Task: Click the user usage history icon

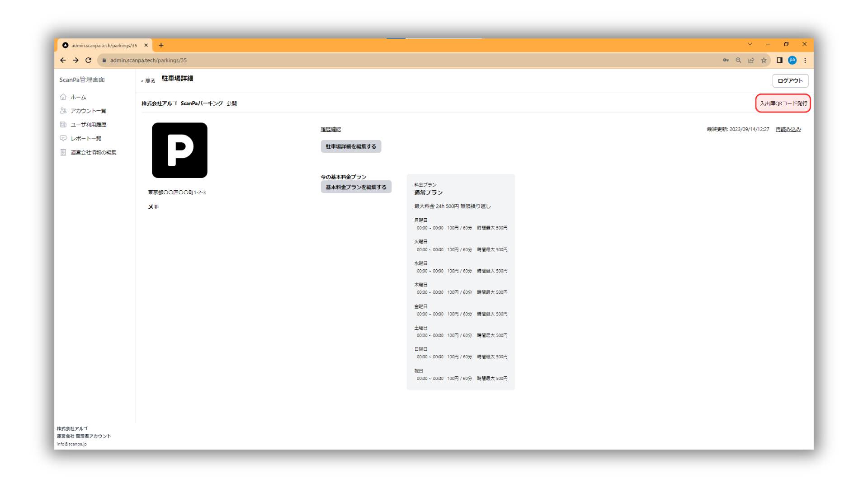Action: (63, 125)
